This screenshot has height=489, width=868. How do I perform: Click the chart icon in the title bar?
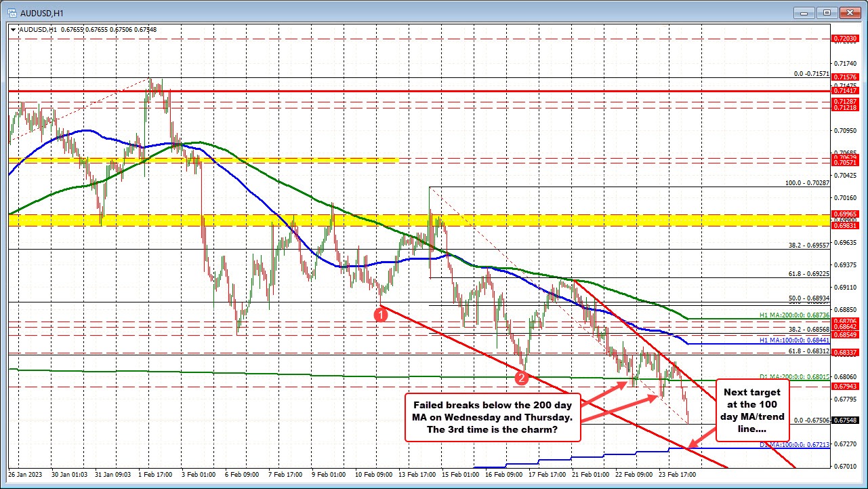tap(14, 12)
